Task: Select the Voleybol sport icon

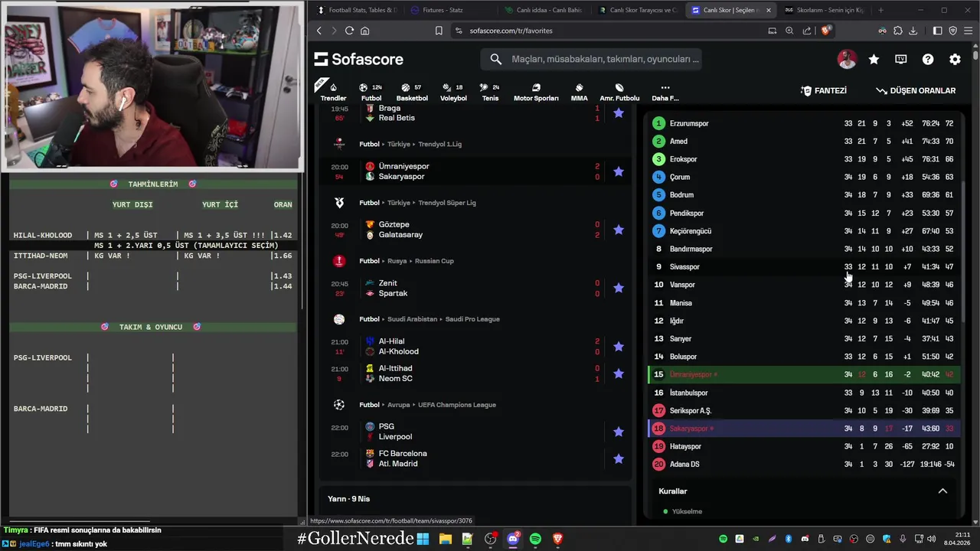Action: [453, 92]
